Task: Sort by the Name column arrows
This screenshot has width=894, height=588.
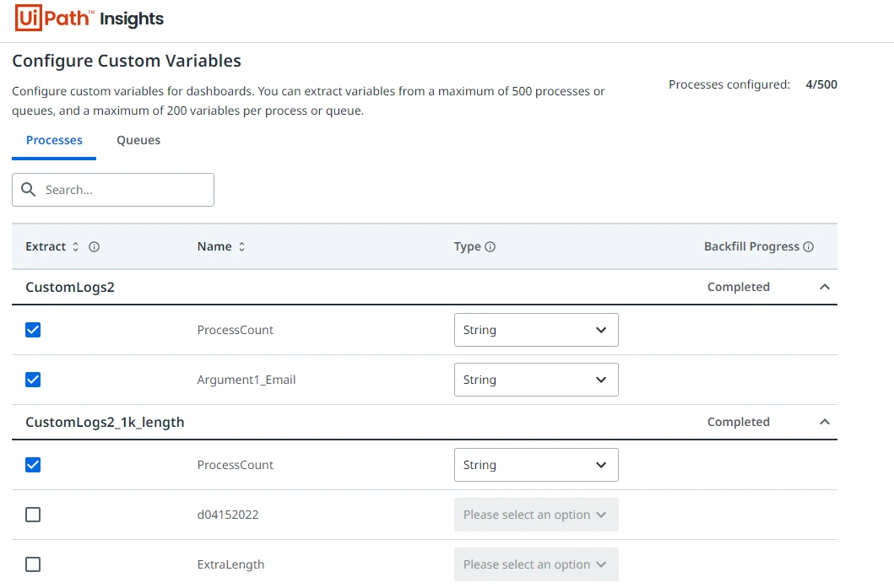Action: [241, 246]
